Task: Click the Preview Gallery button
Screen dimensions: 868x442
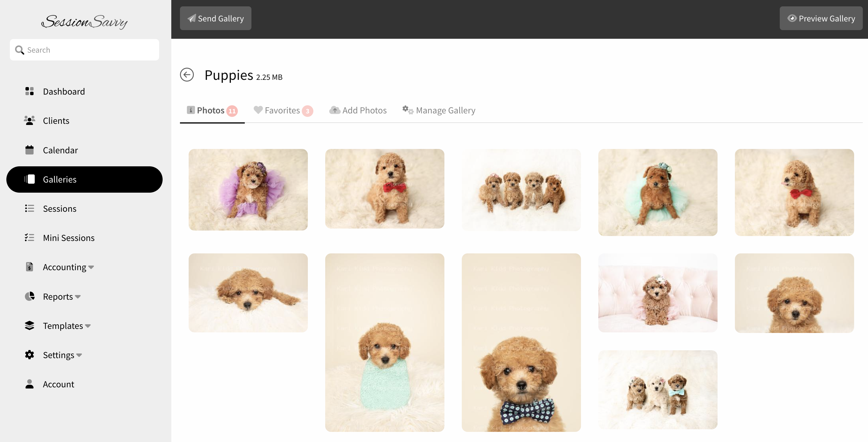Action: click(821, 19)
